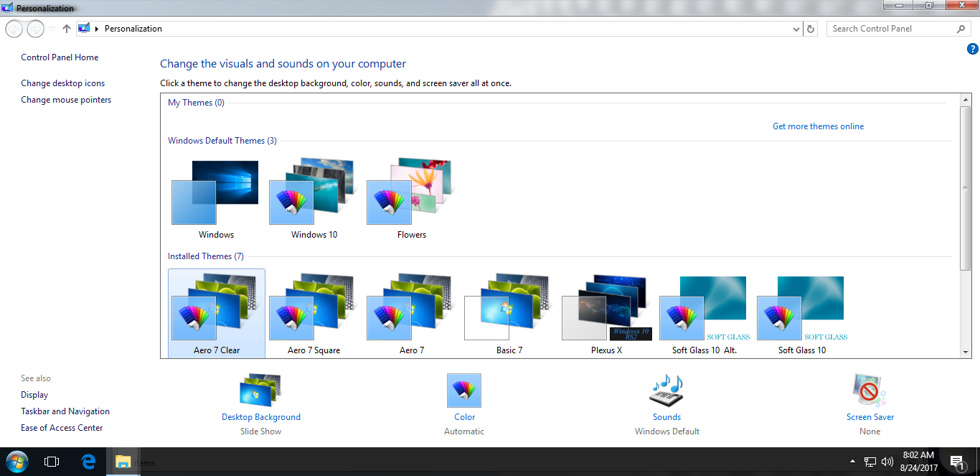Choose the Aero 7 Square theme
This screenshot has height=476, width=980.
(x=314, y=313)
